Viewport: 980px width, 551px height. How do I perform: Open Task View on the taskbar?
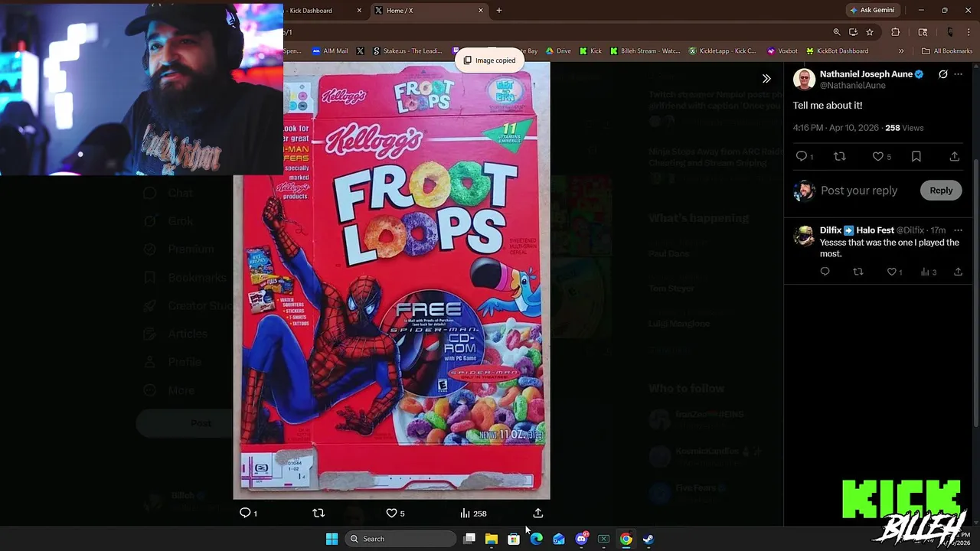[469, 539]
